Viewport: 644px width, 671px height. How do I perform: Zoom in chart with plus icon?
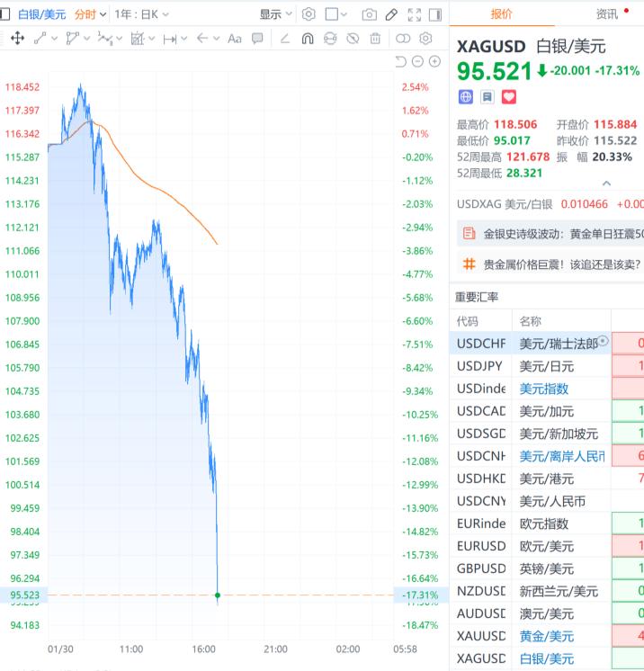[434, 62]
